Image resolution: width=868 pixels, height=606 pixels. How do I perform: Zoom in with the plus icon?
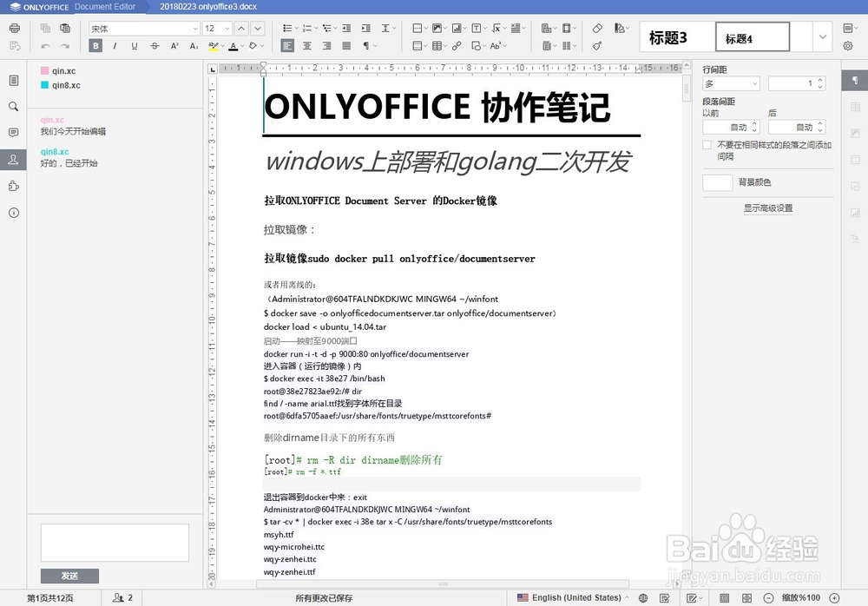835,598
